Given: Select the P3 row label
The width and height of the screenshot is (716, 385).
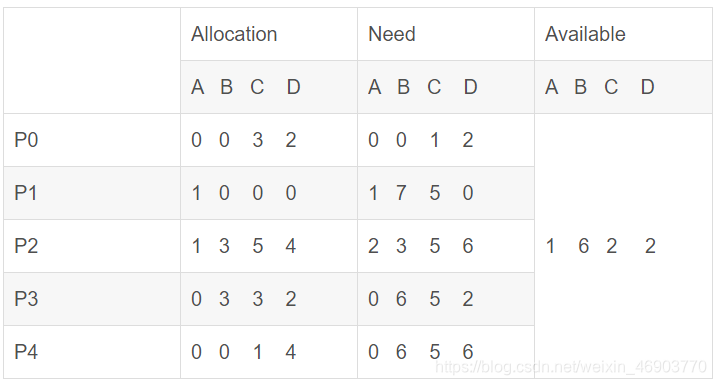Looking at the screenshot, I should [x=26, y=299].
